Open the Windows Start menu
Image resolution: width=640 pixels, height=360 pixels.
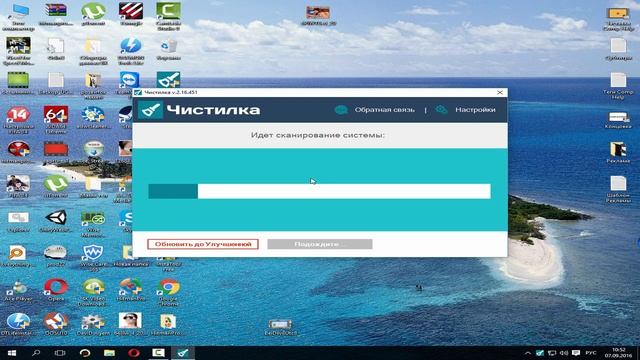[11, 353]
